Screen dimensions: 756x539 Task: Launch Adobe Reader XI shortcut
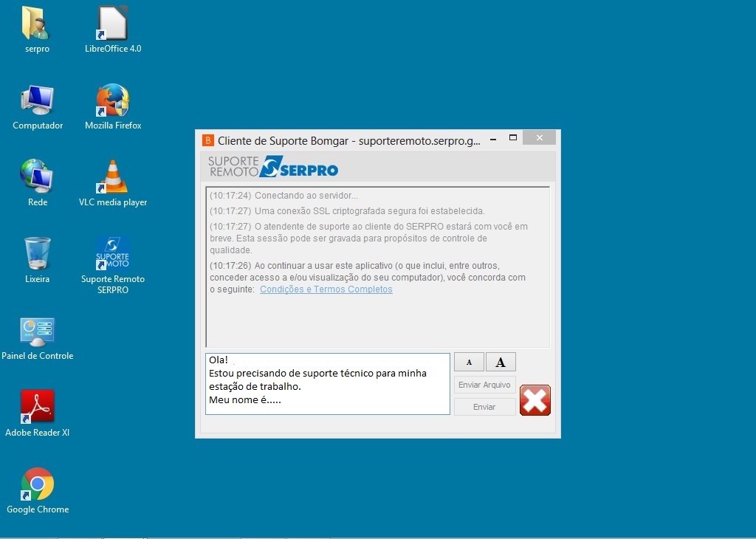[37, 413]
